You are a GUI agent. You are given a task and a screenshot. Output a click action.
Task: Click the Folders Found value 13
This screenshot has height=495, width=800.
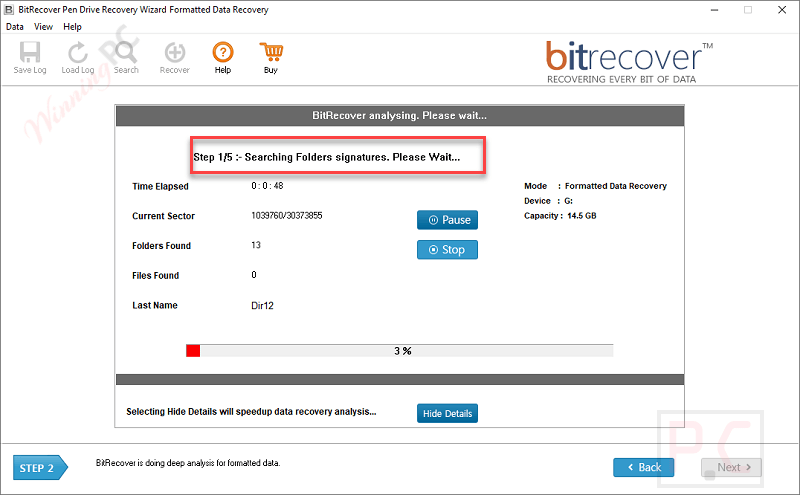point(256,245)
